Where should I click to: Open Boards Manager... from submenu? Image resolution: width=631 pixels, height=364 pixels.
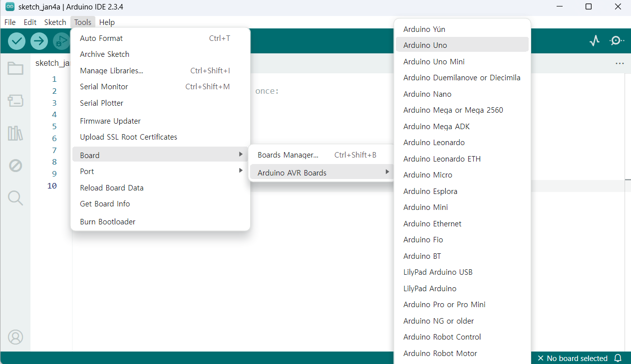click(x=321, y=155)
